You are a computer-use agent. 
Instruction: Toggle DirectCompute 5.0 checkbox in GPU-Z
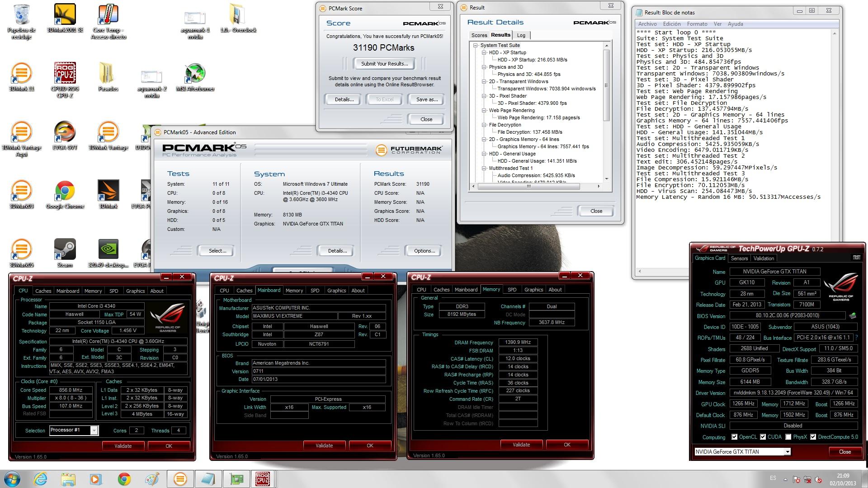(813, 437)
